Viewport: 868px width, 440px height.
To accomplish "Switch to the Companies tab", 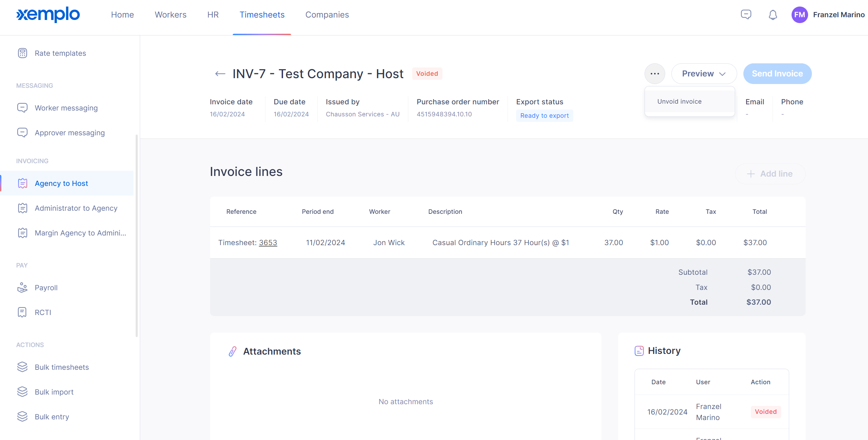I will click(x=327, y=15).
